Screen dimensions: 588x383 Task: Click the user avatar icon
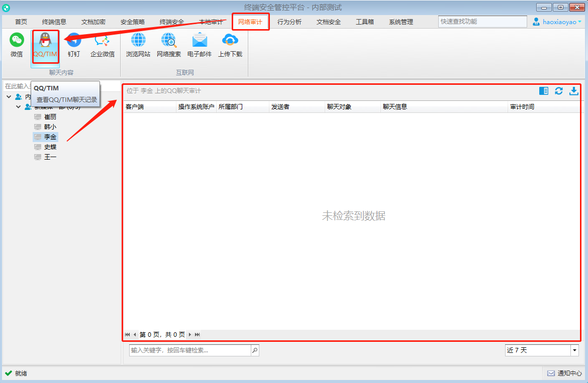coord(536,22)
